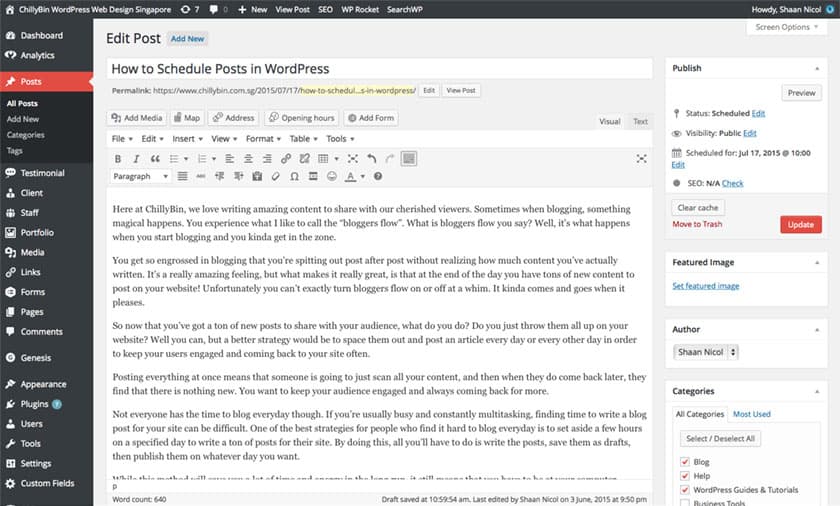Insert a numbered list
Screen dimensions: 840x506
pos(202,158)
